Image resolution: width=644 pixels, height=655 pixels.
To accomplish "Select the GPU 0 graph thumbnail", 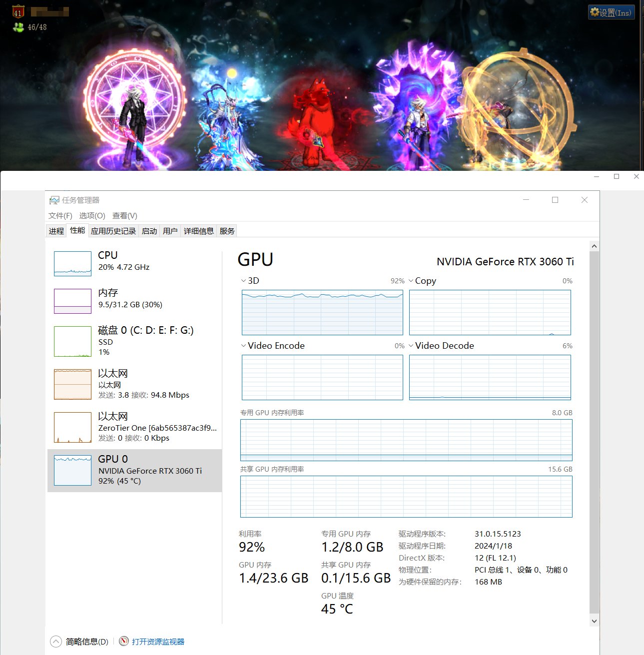I will pyautogui.click(x=72, y=470).
